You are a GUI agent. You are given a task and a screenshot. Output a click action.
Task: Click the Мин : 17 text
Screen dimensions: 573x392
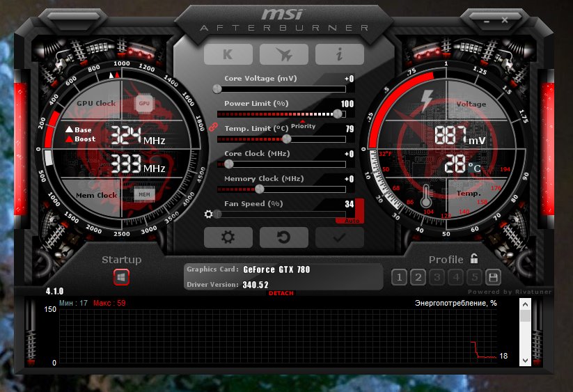coord(73,303)
